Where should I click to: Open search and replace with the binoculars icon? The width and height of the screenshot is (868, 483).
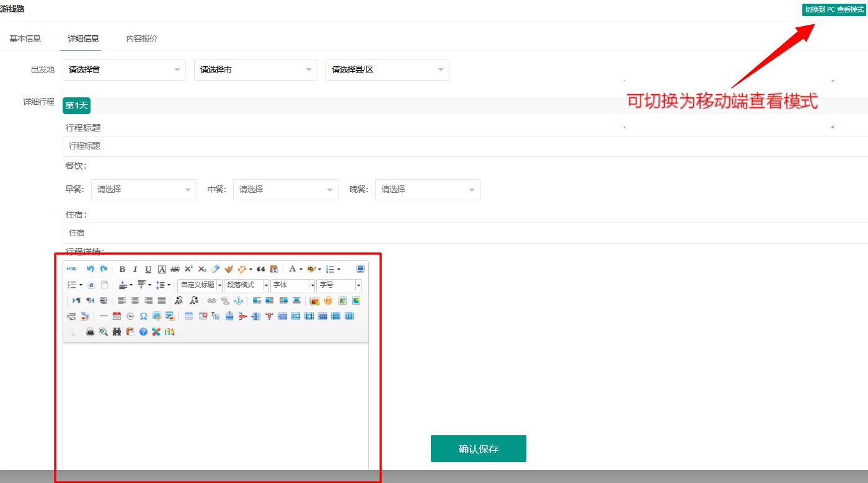[x=117, y=332]
